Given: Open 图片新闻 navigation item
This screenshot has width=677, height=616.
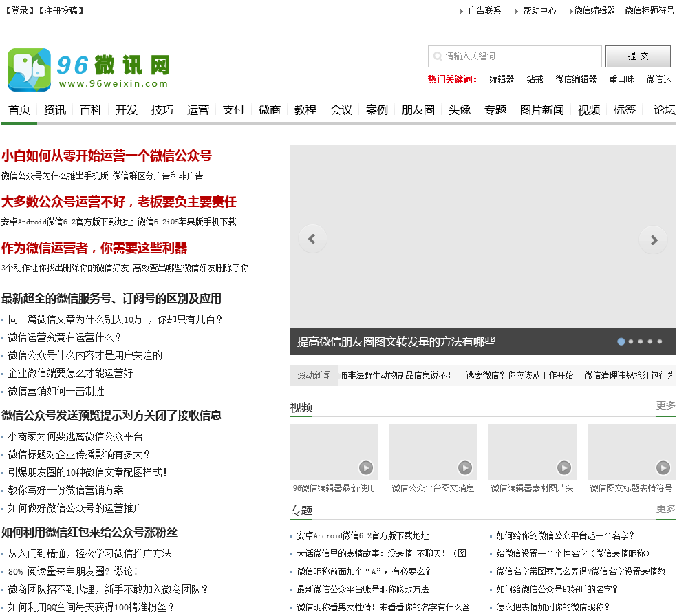Looking at the screenshot, I should click(x=542, y=110).
